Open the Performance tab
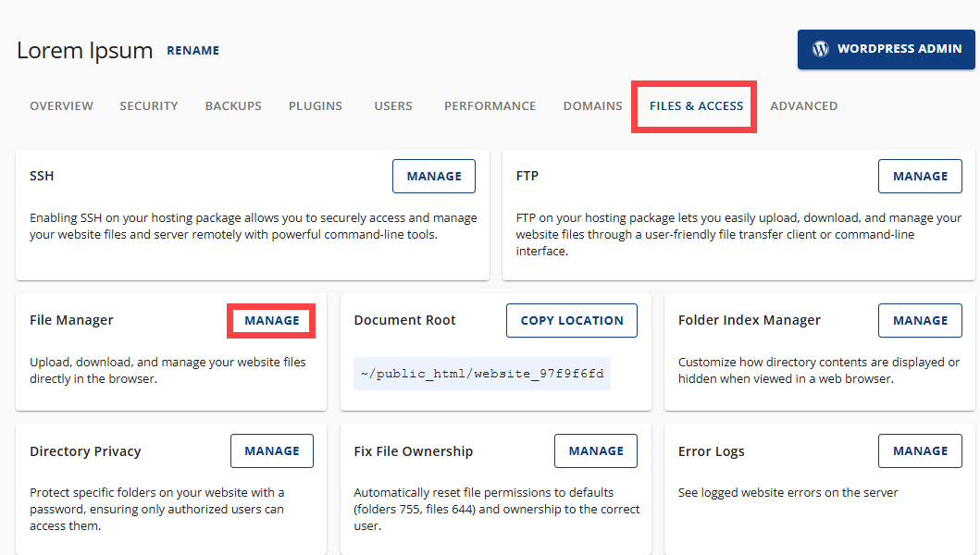The width and height of the screenshot is (980, 555). (490, 105)
